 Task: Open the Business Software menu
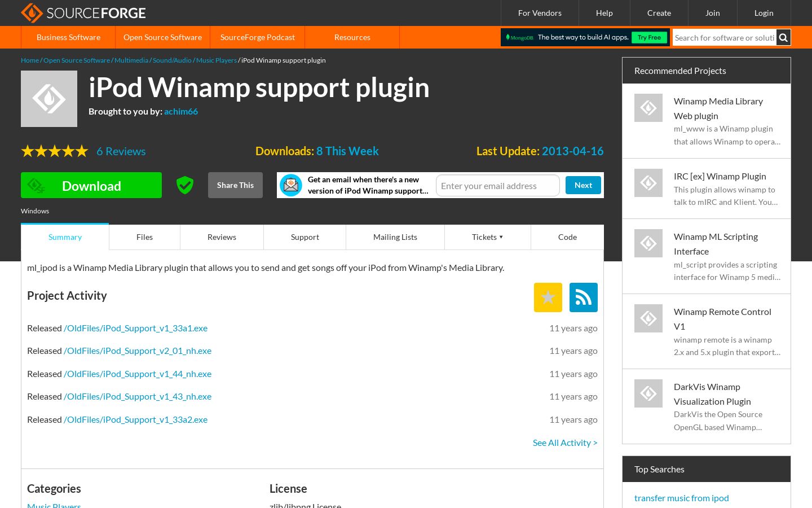coord(68,37)
